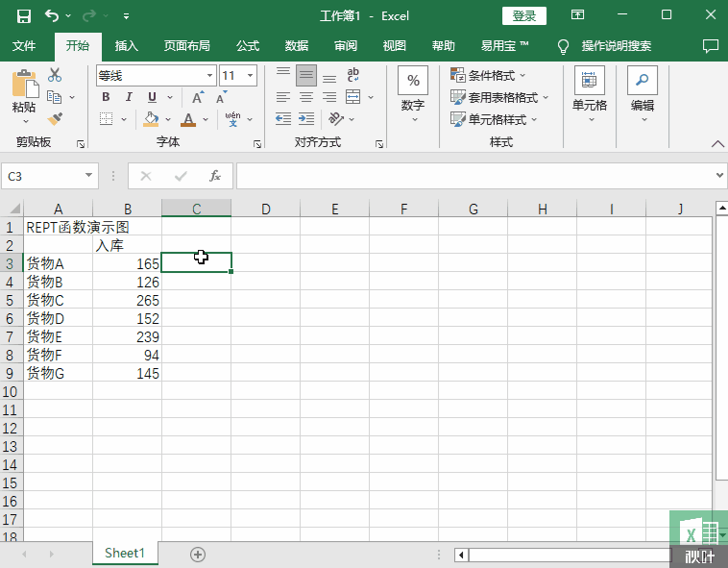Image resolution: width=728 pixels, height=568 pixels.
Task: Toggle center horizontal alignment
Action: pyautogui.click(x=306, y=97)
